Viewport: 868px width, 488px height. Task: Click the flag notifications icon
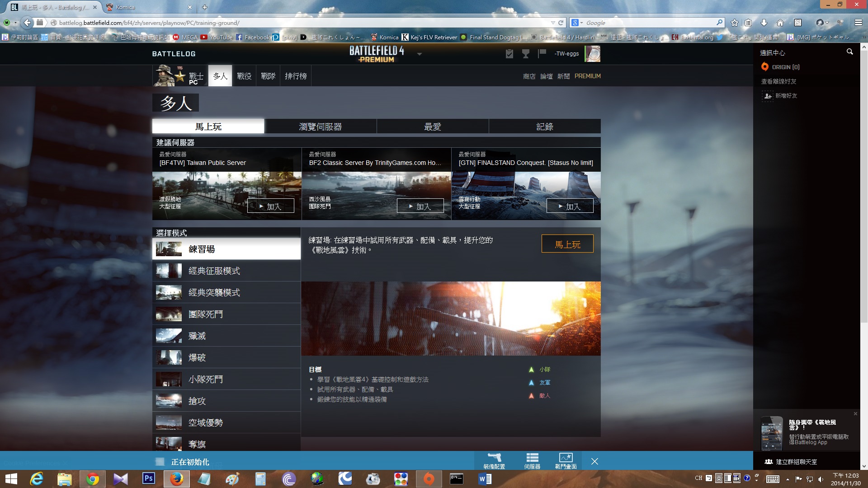tap(542, 54)
